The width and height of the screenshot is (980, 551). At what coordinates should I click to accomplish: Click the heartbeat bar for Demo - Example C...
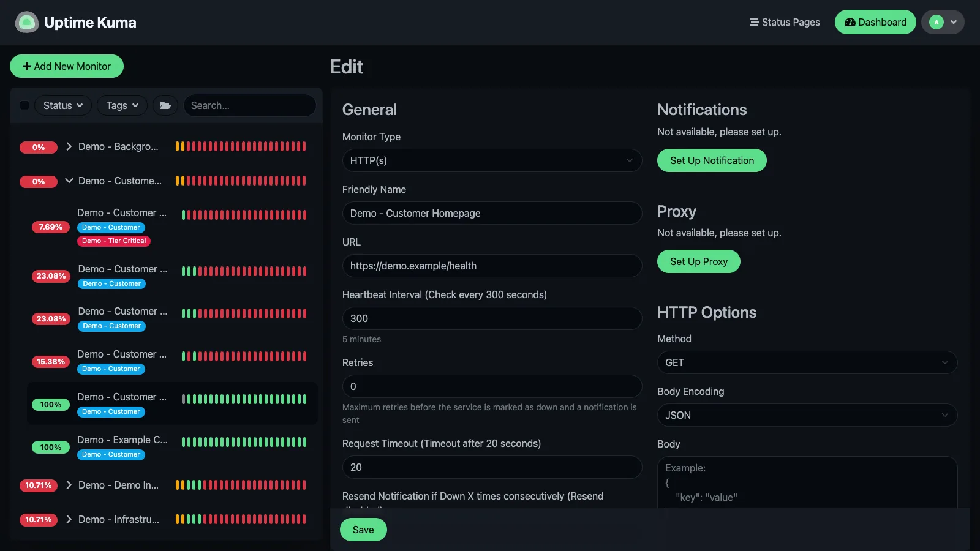coord(244,442)
